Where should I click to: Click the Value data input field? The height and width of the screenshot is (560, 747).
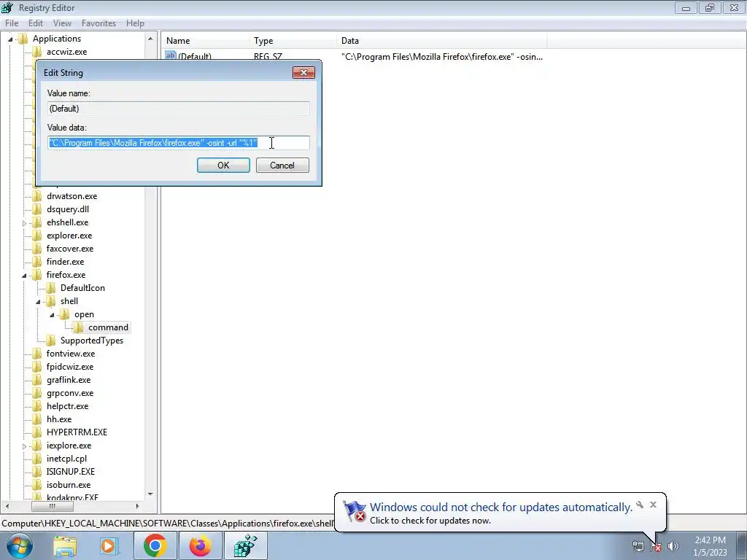click(x=179, y=143)
